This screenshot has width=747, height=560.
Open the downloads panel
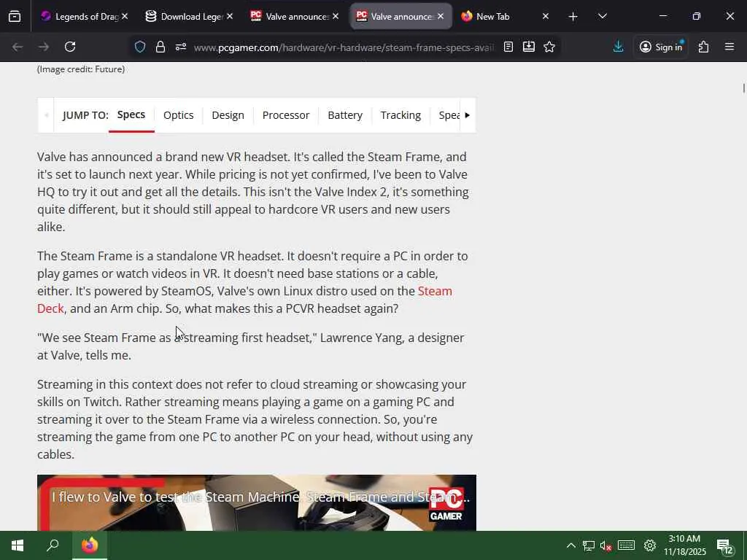point(618,47)
